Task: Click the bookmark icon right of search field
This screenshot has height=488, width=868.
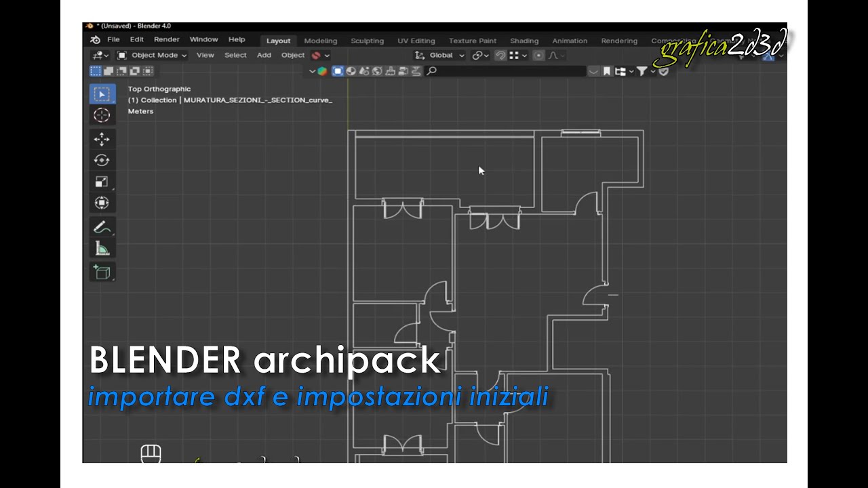Action: pyautogui.click(x=607, y=71)
